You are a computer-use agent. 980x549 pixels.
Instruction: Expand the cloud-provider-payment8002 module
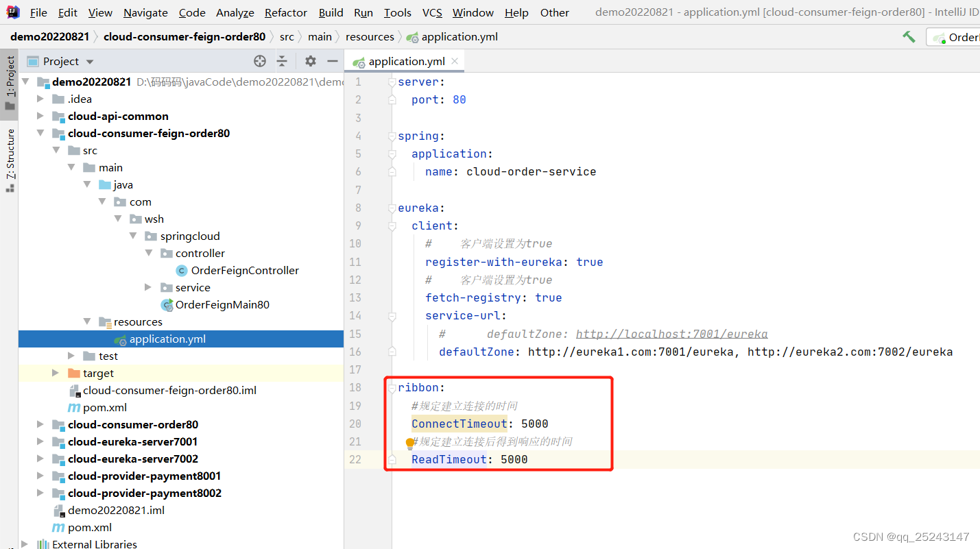(x=41, y=493)
